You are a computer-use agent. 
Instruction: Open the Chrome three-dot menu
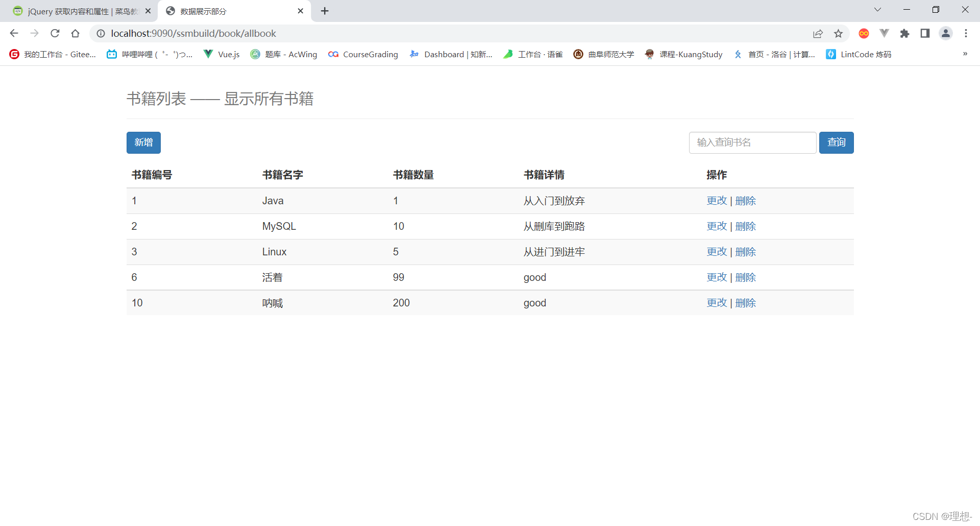(x=966, y=33)
